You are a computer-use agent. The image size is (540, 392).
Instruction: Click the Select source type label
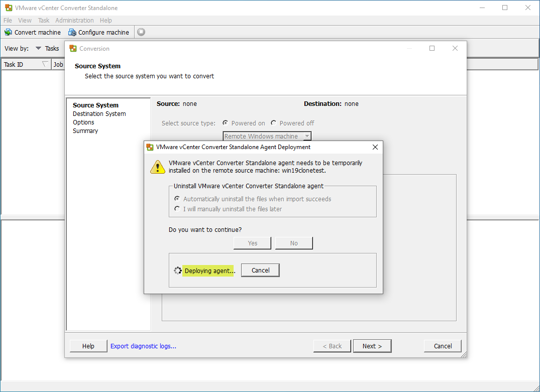coord(188,123)
